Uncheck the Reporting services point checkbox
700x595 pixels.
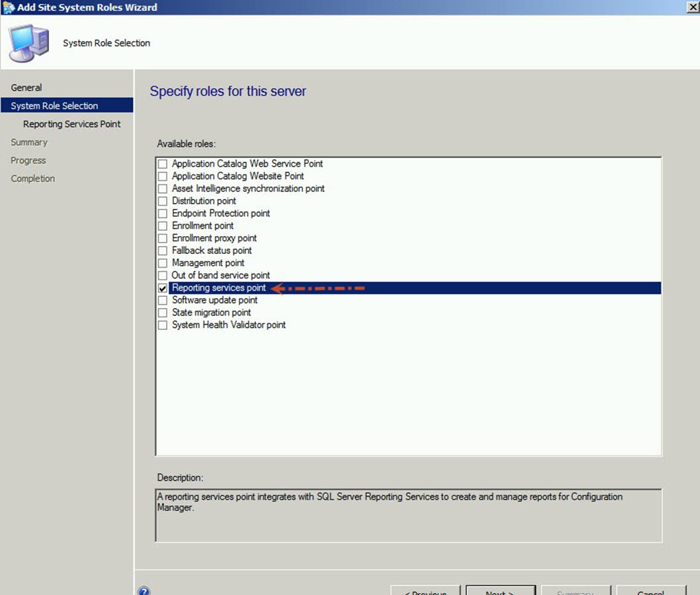click(x=163, y=288)
